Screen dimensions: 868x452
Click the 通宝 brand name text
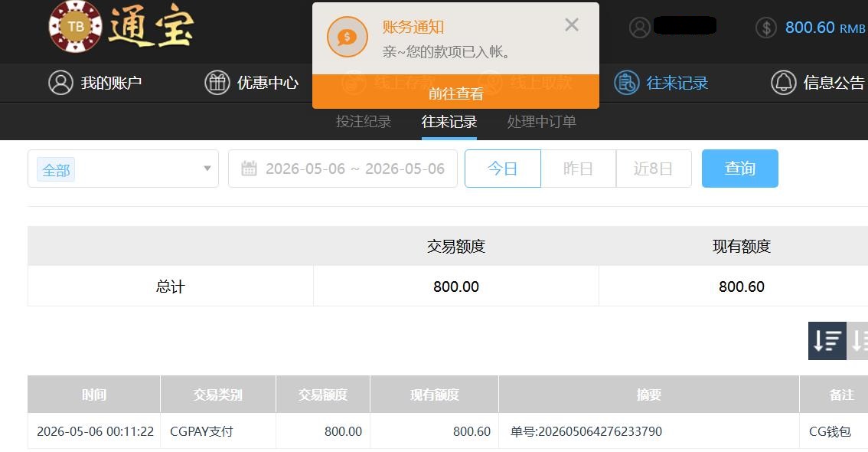pos(151,27)
